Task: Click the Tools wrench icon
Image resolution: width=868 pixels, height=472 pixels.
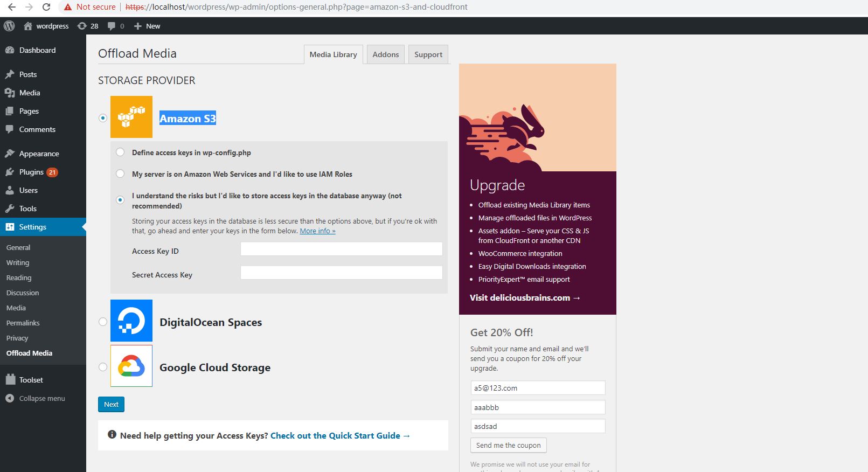Action: (x=10, y=209)
